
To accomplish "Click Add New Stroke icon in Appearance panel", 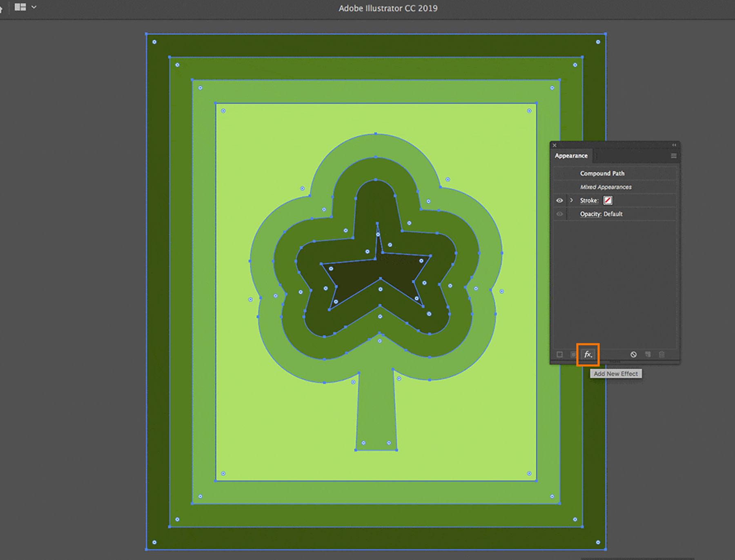I will point(560,355).
